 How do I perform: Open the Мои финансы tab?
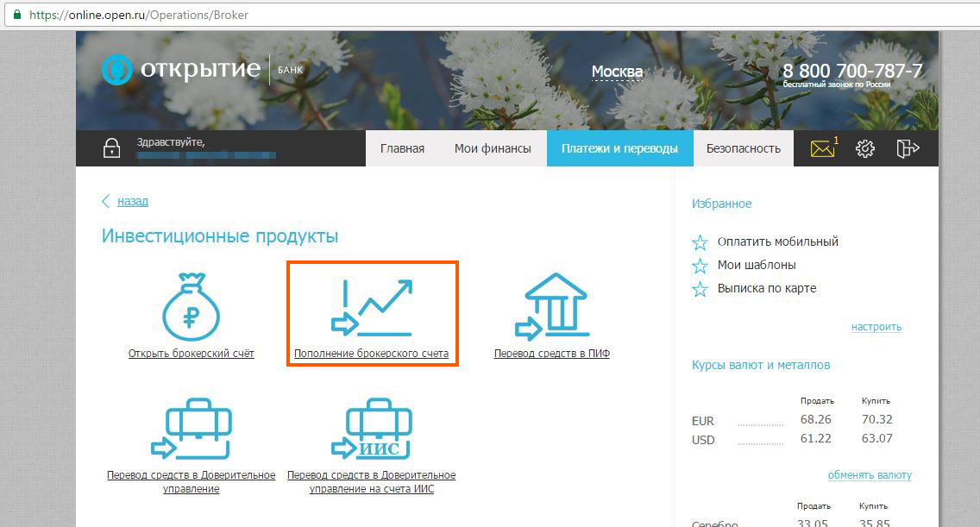[493, 148]
